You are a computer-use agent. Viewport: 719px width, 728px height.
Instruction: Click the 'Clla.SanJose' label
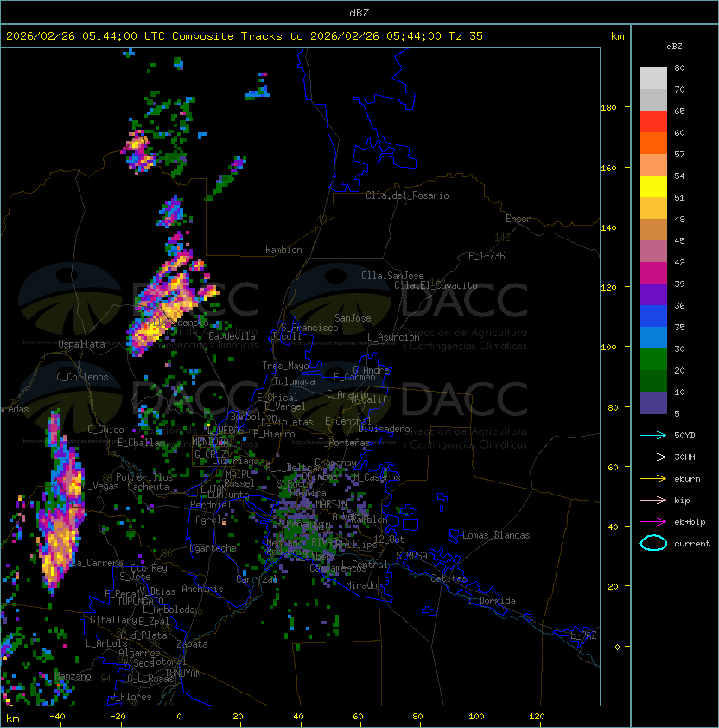[x=392, y=276]
